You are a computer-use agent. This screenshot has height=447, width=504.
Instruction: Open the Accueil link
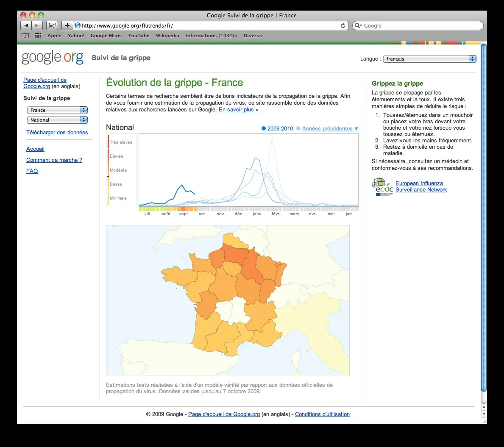35,149
